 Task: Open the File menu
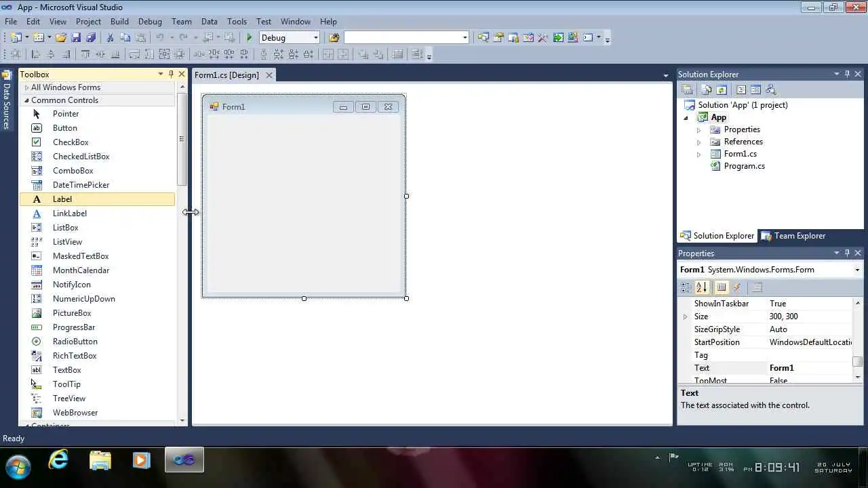click(x=11, y=22)
